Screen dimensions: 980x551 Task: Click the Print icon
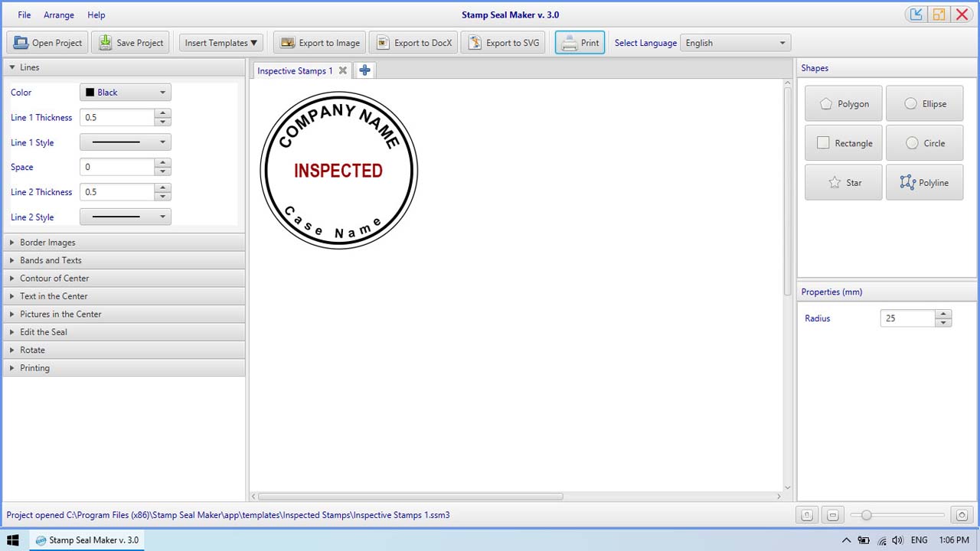567,42
